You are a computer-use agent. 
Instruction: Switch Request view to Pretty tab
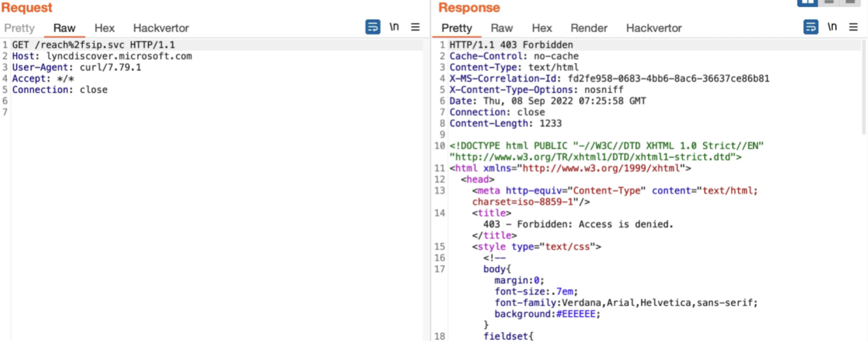(x=19, y=28)
